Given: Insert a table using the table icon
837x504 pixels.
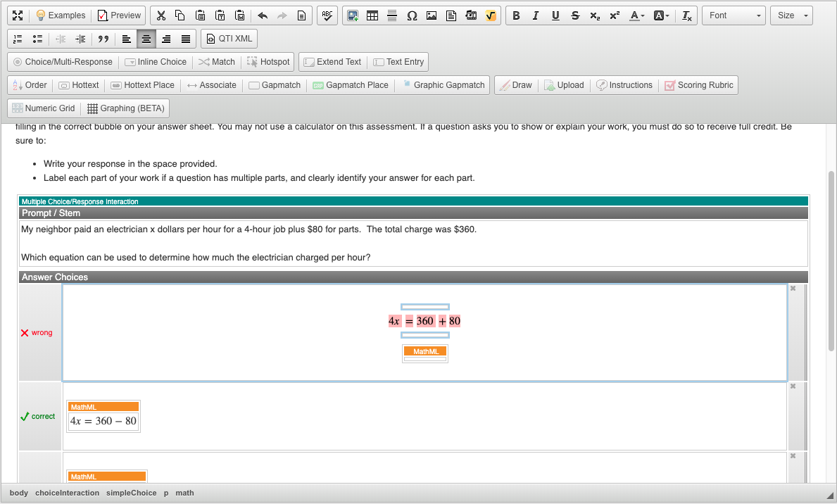Looking at the screenshot, I should point(372,15).
